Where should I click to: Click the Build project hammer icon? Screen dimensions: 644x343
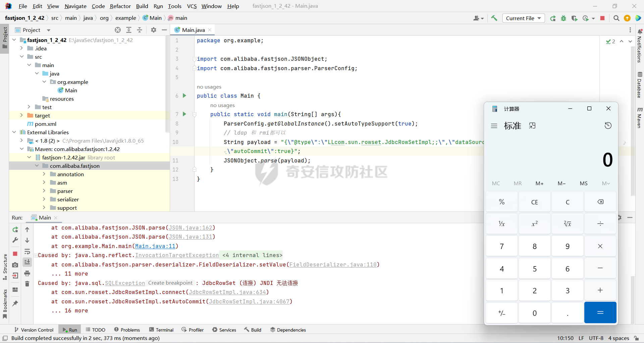coord(494,18)
